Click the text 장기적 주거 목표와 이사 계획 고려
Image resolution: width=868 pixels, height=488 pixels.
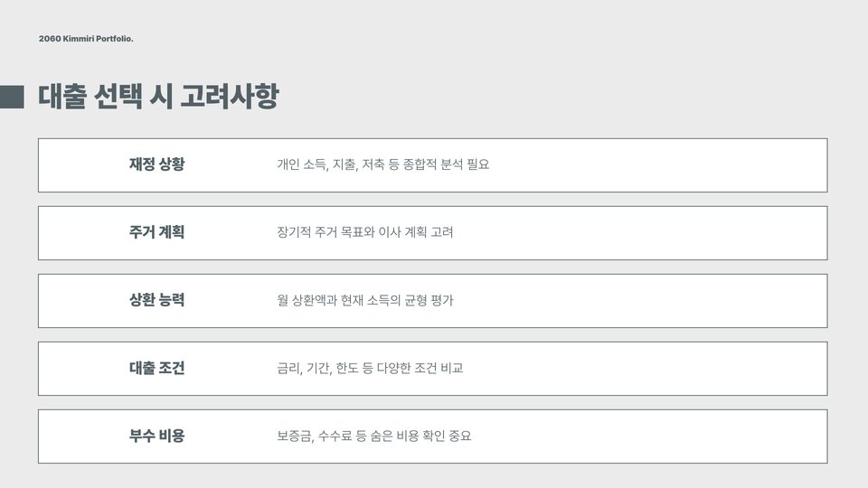(364, 232)
